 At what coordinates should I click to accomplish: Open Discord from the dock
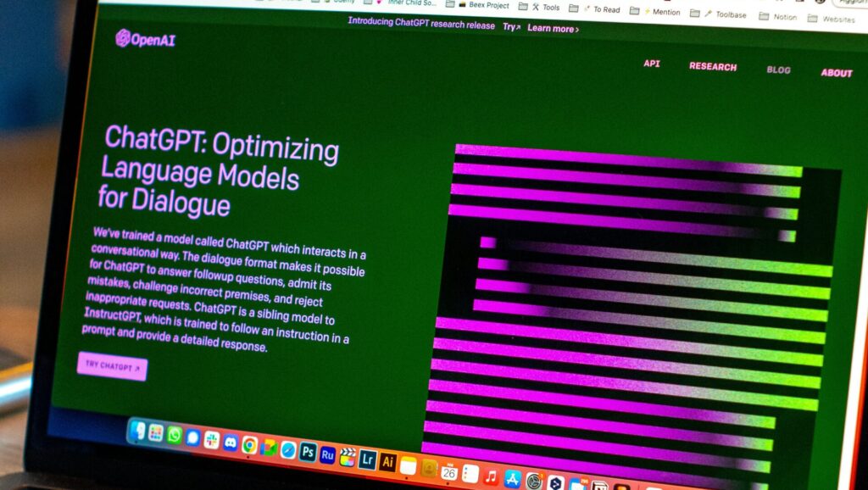(230, 442)
